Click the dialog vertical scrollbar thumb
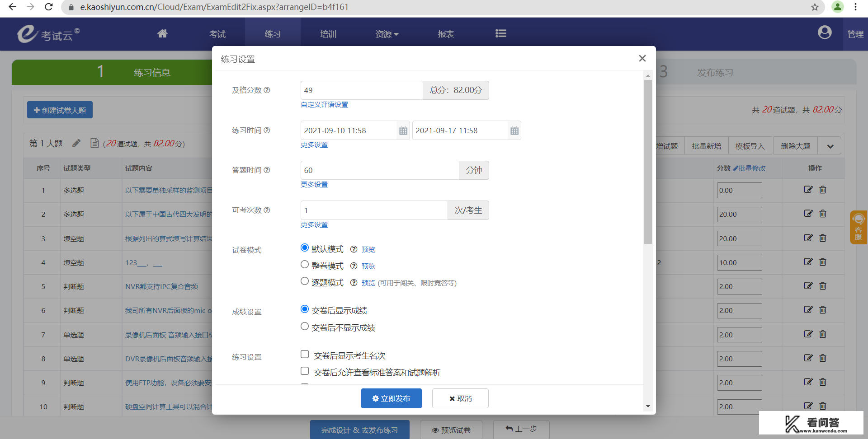Screen dimensions: 868x439 pos(648,162)
